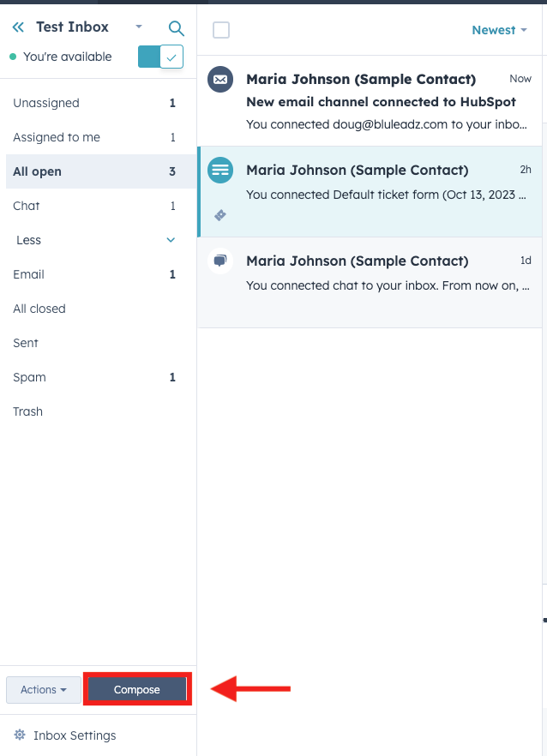
Task: Collapse the Less section chevron
Action: [x=170, y=240]
